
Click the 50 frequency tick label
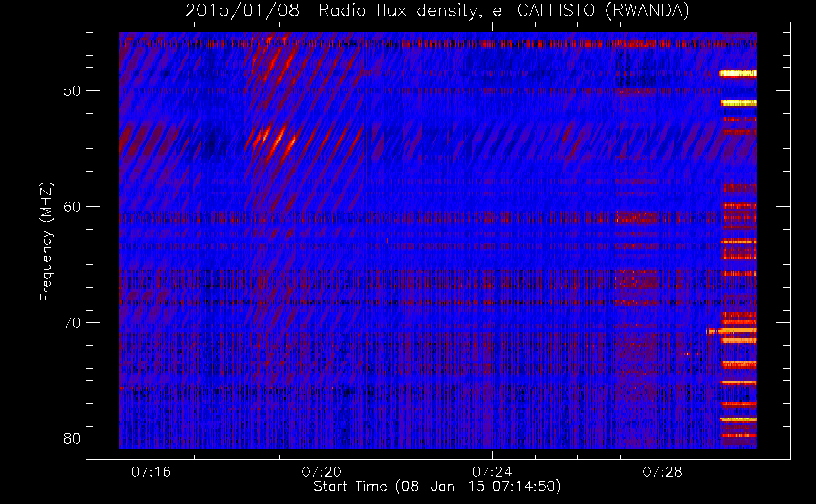[72, 91]
